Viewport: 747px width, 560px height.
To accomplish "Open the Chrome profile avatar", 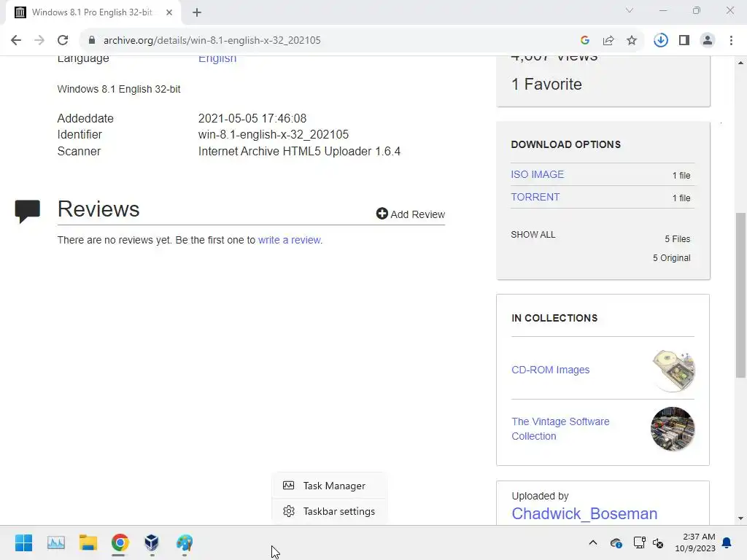I will coord(708,40).
